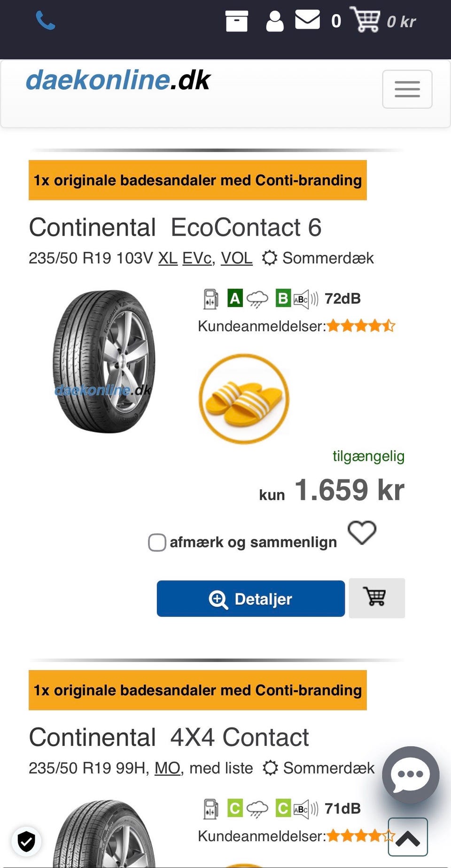Screen dimensions: 451x868
Task: Click the Detaljer button
Action: tap(250, 599)
